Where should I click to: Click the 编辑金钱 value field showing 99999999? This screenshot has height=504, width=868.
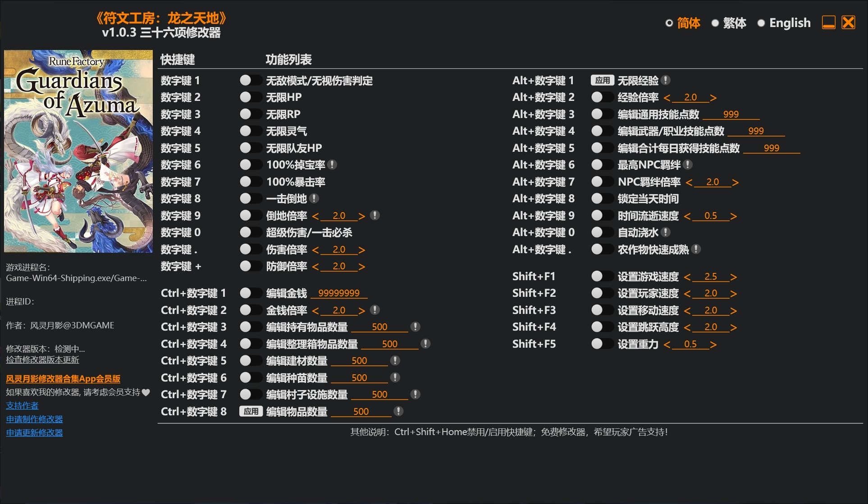click(x=339, y=293)
